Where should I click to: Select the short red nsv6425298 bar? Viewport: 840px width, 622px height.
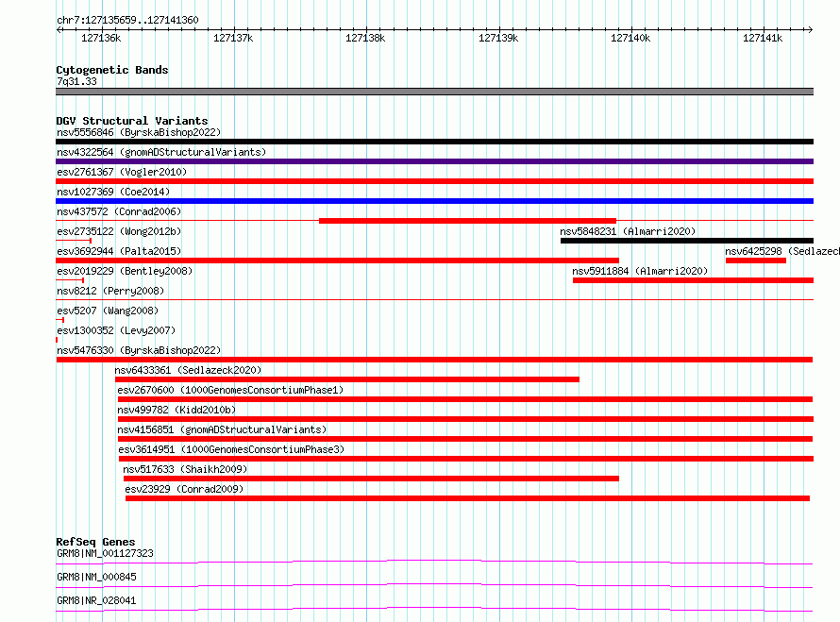[x=756, y=261]
